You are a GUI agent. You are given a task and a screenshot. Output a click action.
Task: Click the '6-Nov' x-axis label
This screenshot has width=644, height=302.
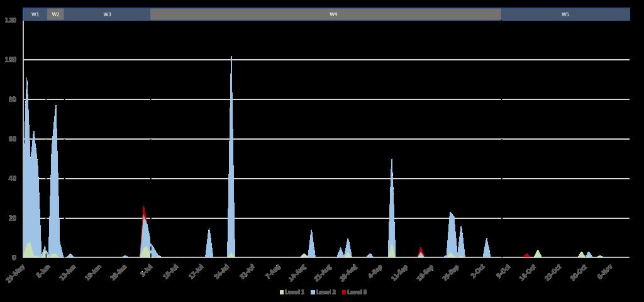[x=604, y=271]
